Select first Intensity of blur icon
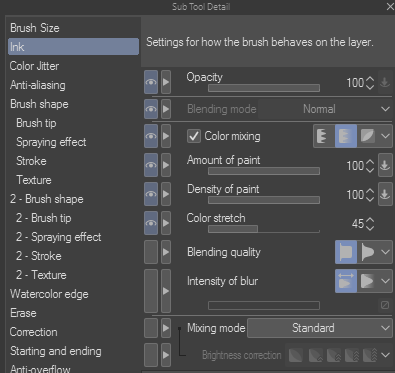Viewport: 395px width, 373px height. pos(346,281)
